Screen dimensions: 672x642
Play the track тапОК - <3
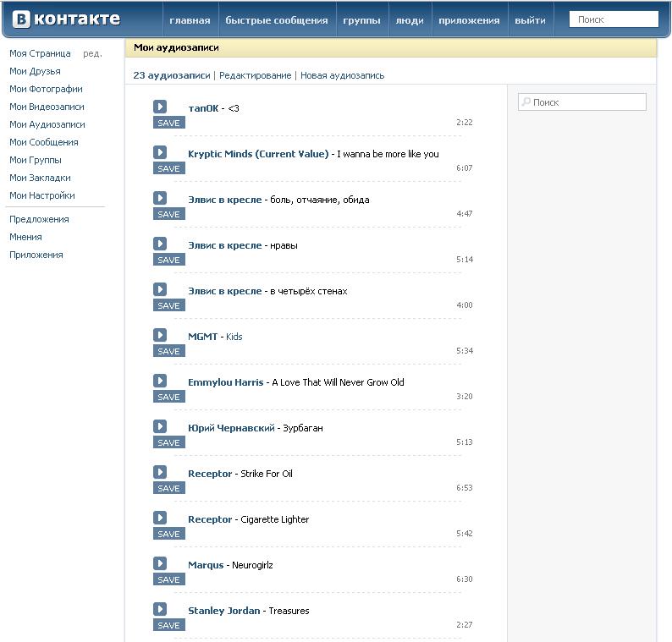click(x=160, y=107)
